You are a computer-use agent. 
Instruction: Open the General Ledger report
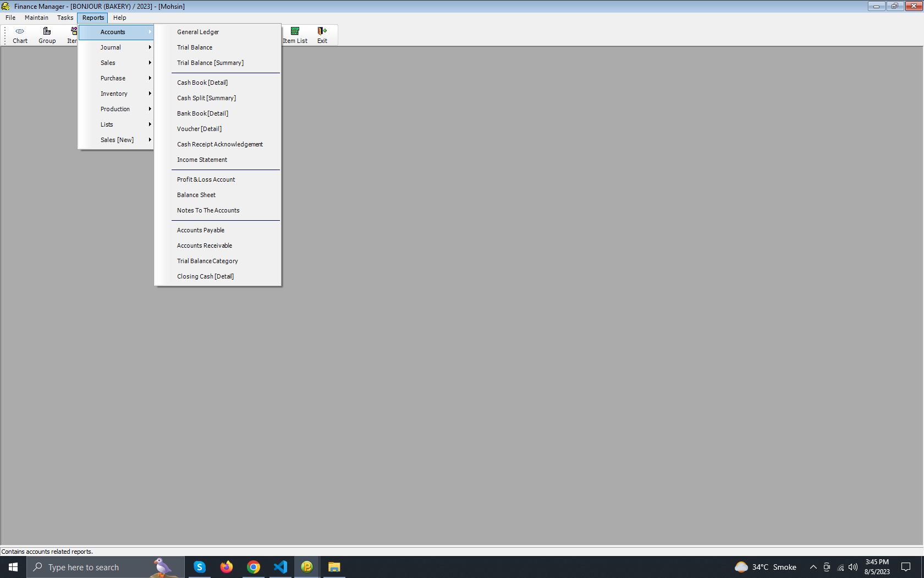tap(198, 32)
